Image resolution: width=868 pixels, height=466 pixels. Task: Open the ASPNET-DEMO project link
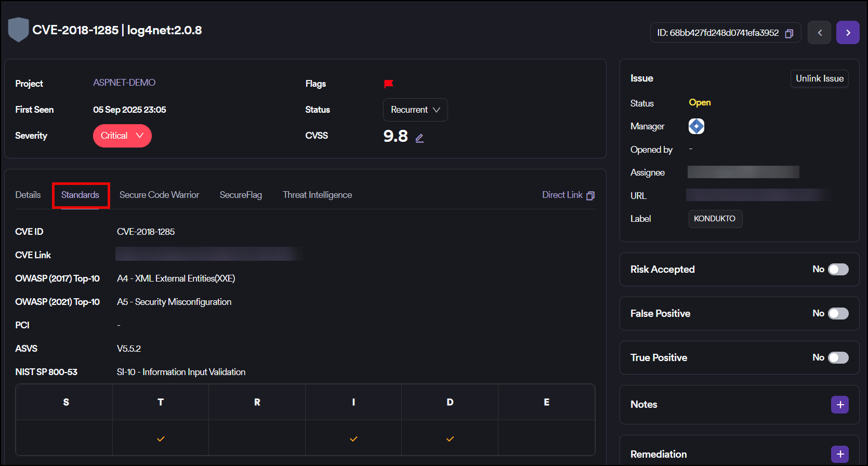coord(124,83)
